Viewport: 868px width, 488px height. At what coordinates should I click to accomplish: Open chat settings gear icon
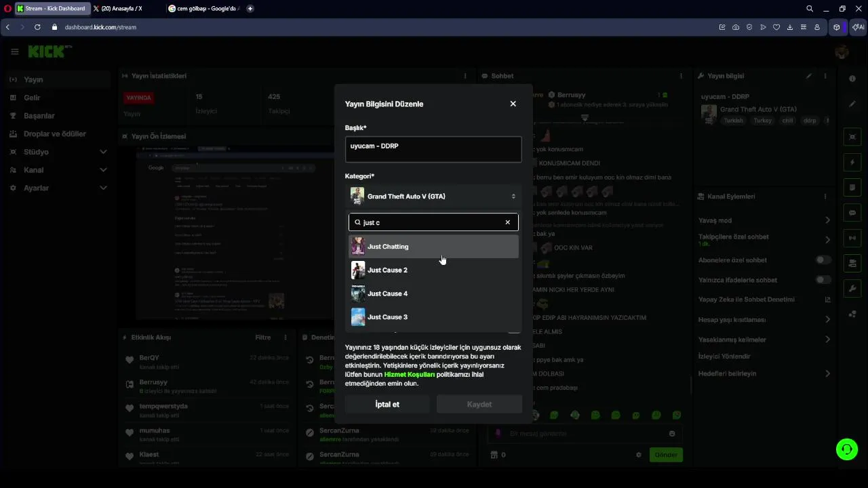[x=638, y=455]
